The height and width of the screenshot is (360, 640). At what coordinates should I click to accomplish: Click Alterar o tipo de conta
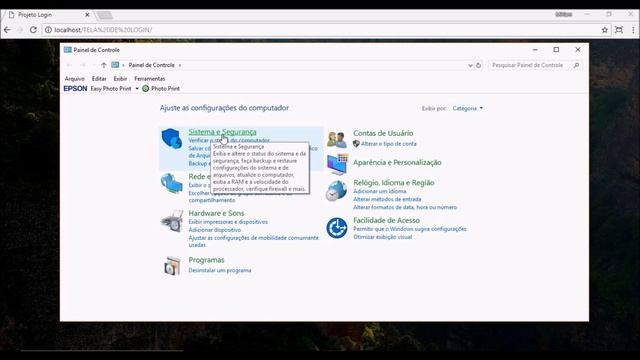click(x=388, y=144)
